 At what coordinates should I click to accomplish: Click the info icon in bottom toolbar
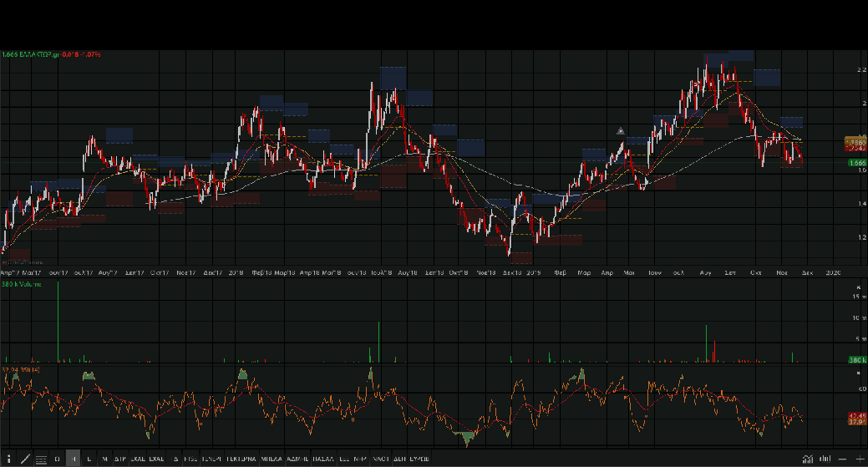(8, 459)
